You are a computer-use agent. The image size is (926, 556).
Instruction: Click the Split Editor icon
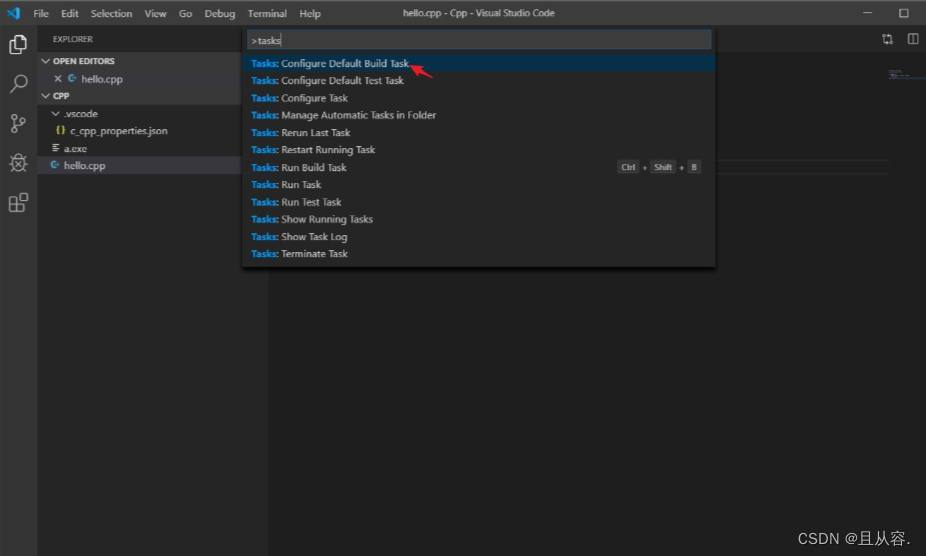point(913,39)
